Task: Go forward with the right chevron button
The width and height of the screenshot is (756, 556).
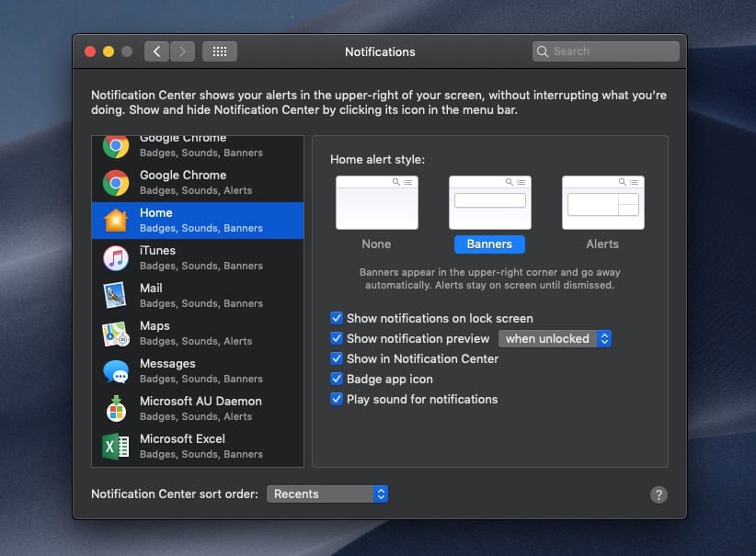Action: pos(182,51)
